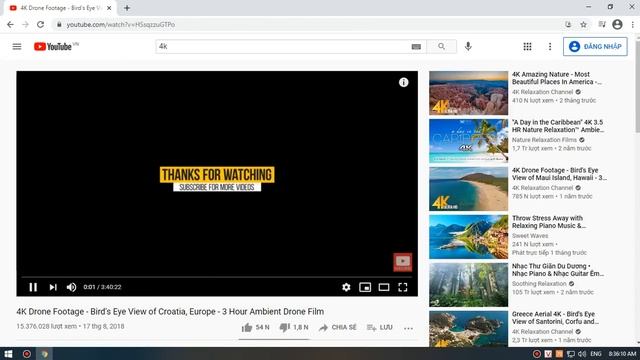Reload the page
Viewport: 640px width, 360px height.
tap(40, 24)
